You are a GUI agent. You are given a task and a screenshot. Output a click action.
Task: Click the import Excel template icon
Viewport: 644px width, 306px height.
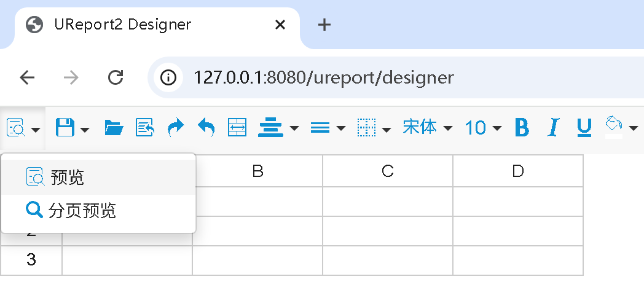coord(145,128)
